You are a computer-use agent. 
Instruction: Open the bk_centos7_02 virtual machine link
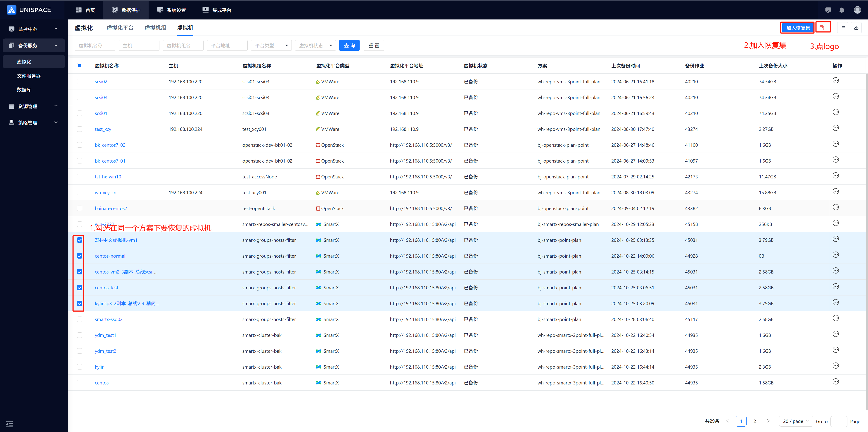click(x=110, y=145)
